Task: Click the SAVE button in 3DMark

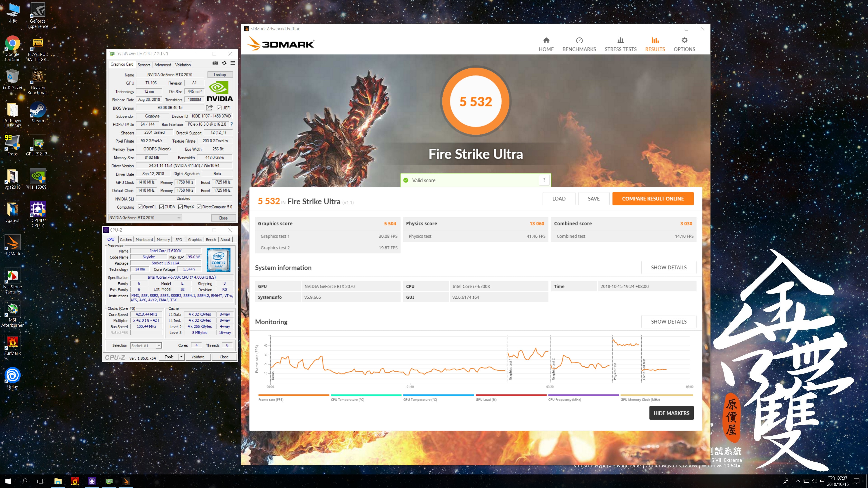Action: [593, 199]
